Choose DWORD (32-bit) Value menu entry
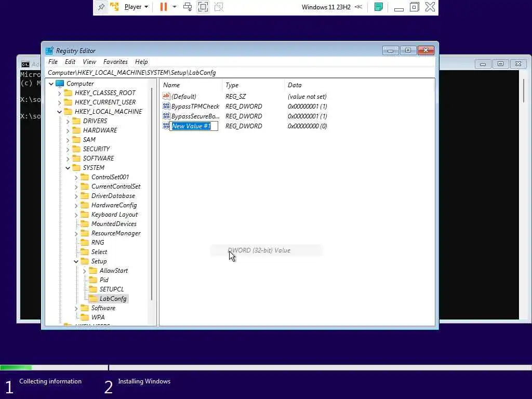This screenshot has width=532, height=399. [x=267, y=250]
